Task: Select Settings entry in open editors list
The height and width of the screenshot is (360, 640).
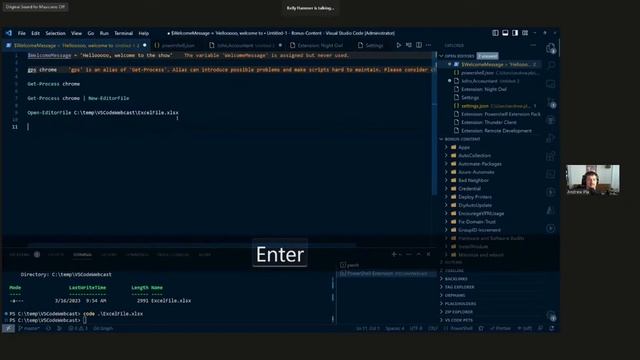Action: tap(470, 98)
